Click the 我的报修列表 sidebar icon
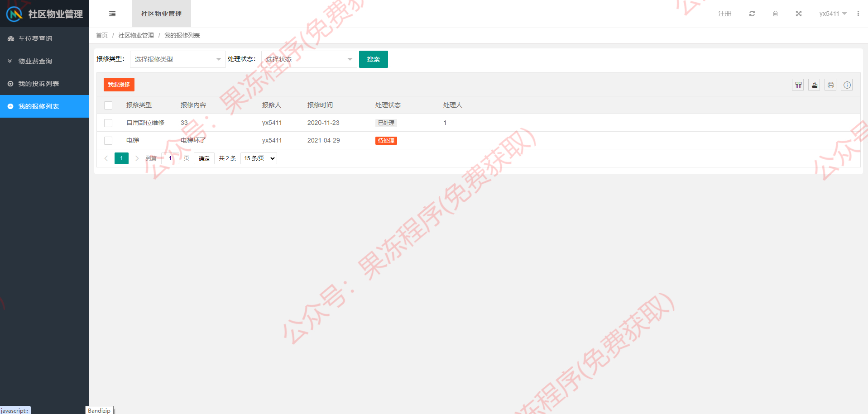 pyautogui.click(x=10, y=106)
